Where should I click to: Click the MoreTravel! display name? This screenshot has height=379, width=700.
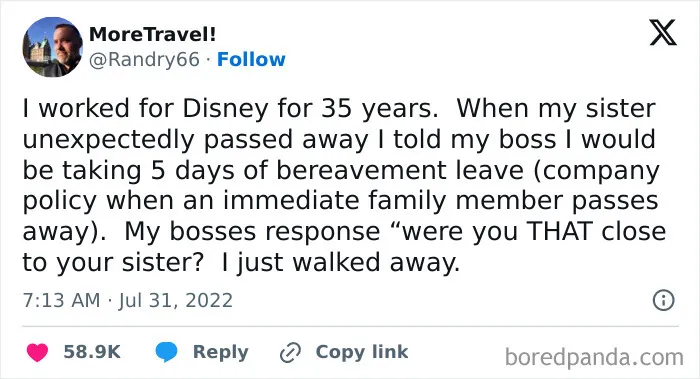[153, 34]
